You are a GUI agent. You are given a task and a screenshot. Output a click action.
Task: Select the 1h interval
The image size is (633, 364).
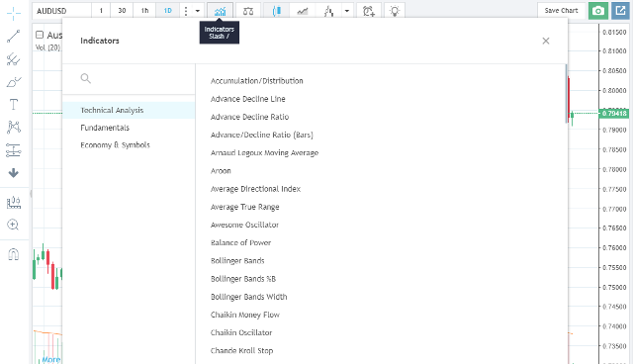(x=145, y=11)
